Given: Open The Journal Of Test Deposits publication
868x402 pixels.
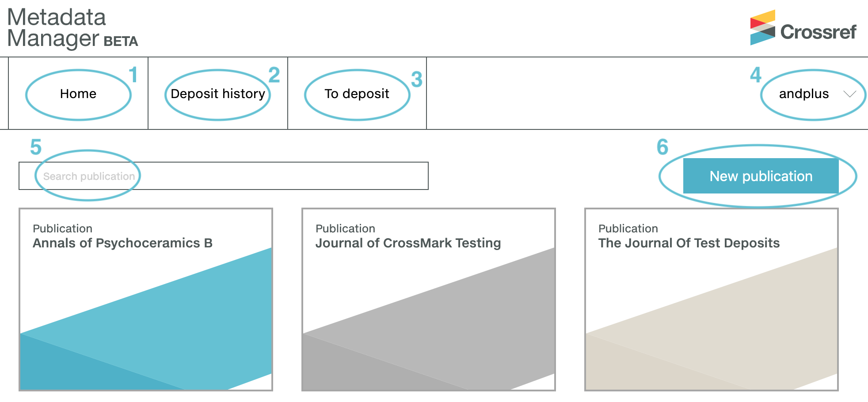Looking at the screenshot, I should click(689, 243).
